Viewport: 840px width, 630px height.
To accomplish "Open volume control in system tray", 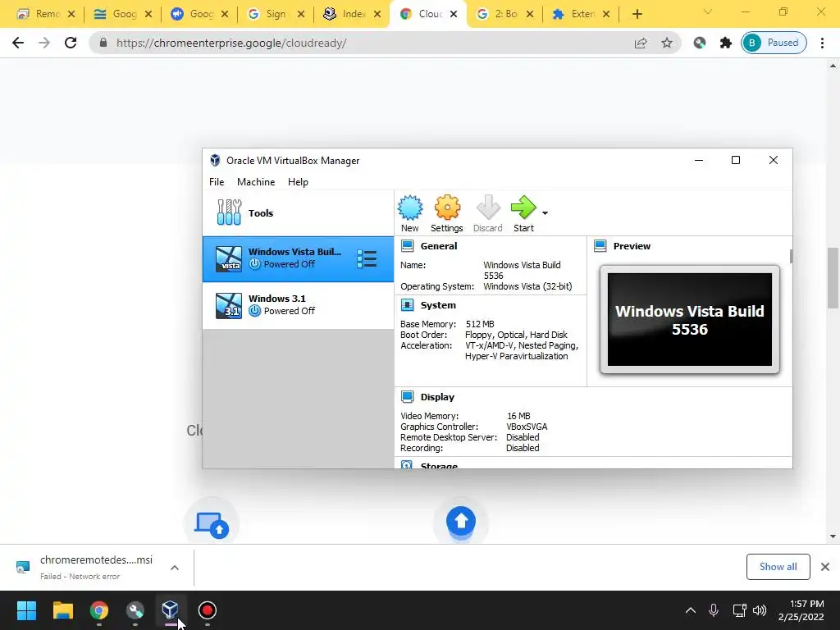I will pyautogui.click(x=760, y=610).
